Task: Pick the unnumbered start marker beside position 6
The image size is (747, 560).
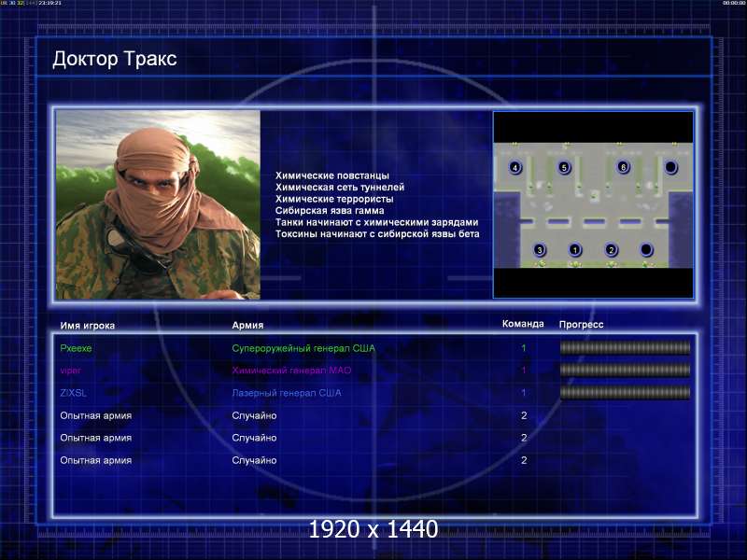Action: (670, 167)
